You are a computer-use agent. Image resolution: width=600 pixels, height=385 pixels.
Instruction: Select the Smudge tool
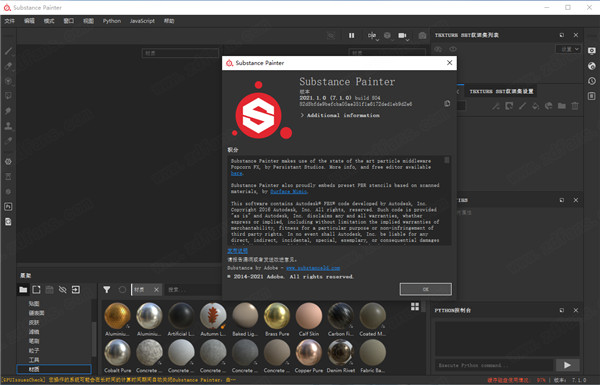click(x=8, y=111)
